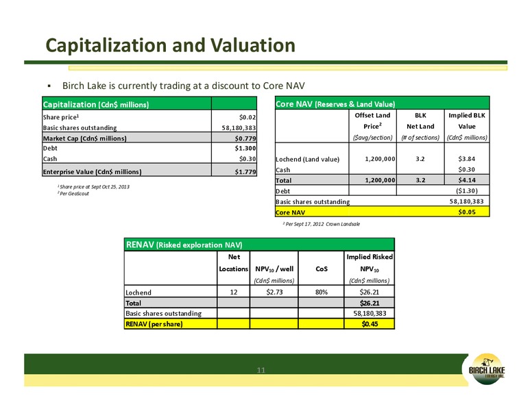Click the yellow 'Core NAV' row label
Viewport: 532px width, 411px height.
(x=290, y=212)
